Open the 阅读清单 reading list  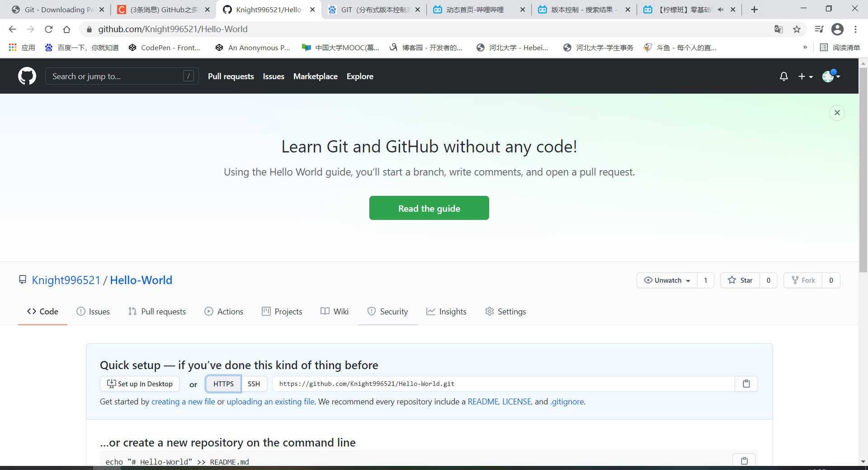click(x=840, y=47)
